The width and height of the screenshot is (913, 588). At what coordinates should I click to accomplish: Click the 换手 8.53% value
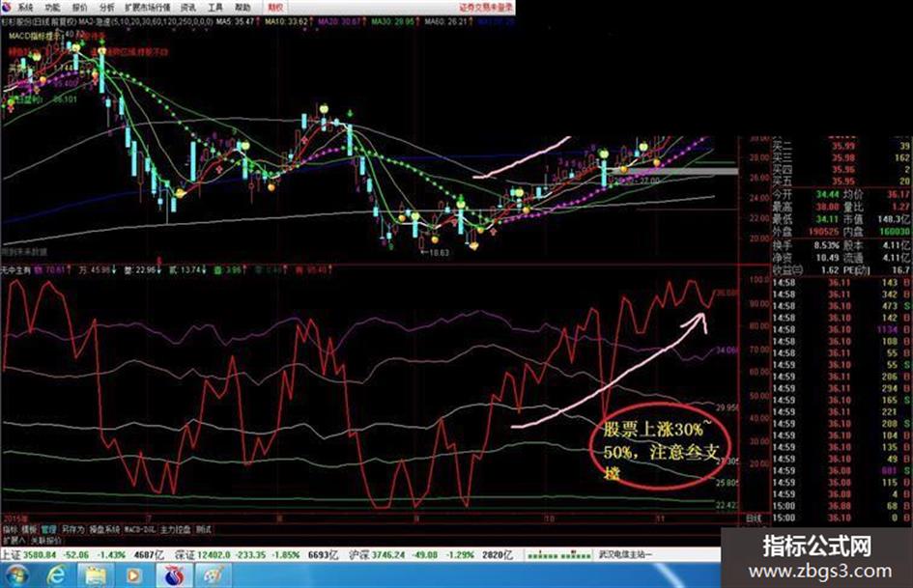[x=827, y=245]
